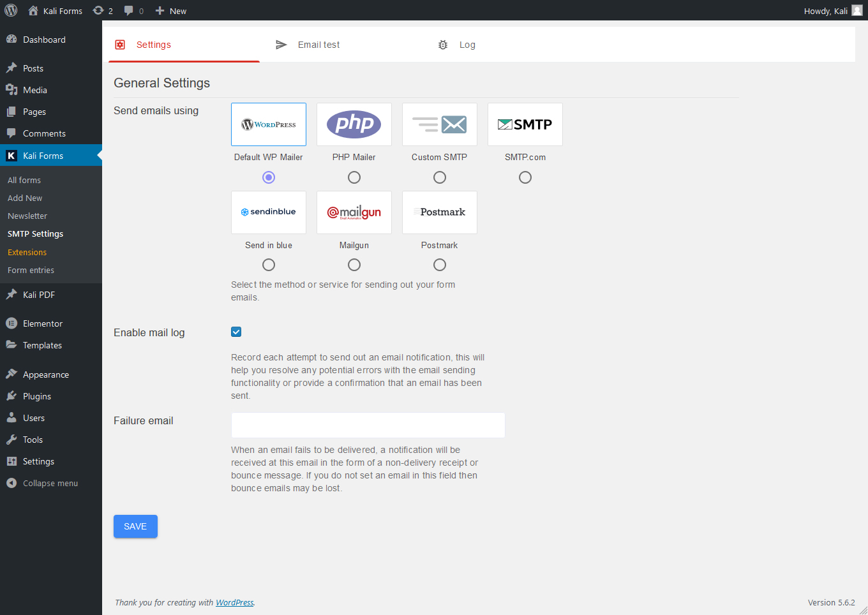Click the plus New icon in admin bar

(x=160, y=10)
